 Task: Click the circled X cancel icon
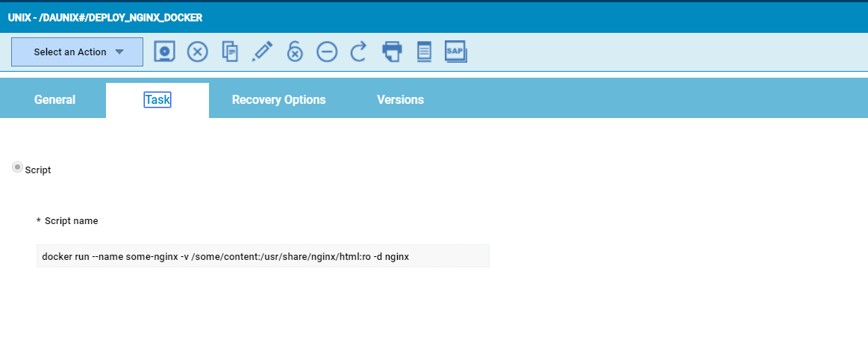[x=197, y=52]
